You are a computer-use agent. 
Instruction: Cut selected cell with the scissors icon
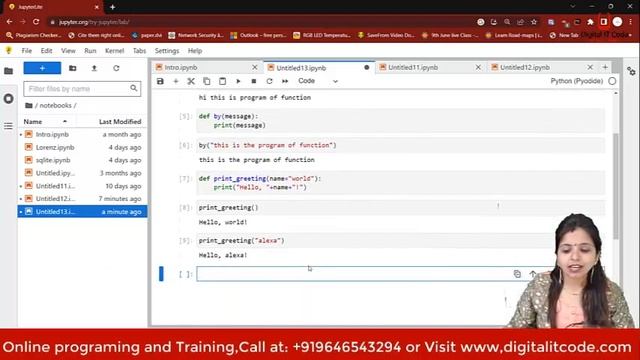tap(191, 81)
